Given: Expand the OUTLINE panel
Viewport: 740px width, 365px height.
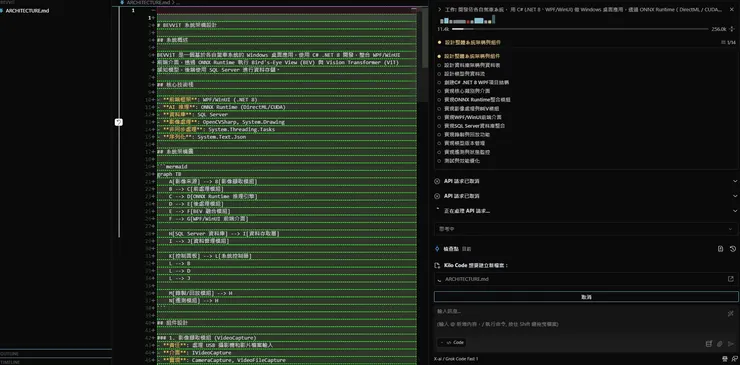Looking at the screenshot, I should (56, 354).
